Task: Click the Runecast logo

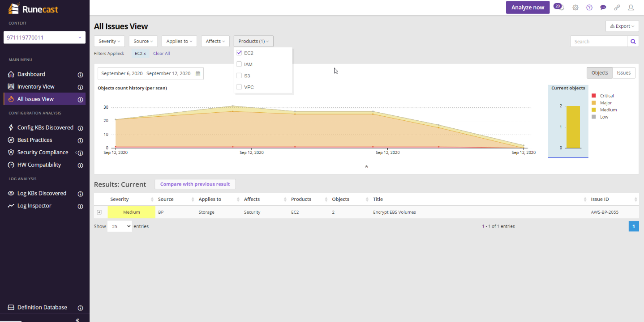Action: pyautogui.click(x=33, y=8)
